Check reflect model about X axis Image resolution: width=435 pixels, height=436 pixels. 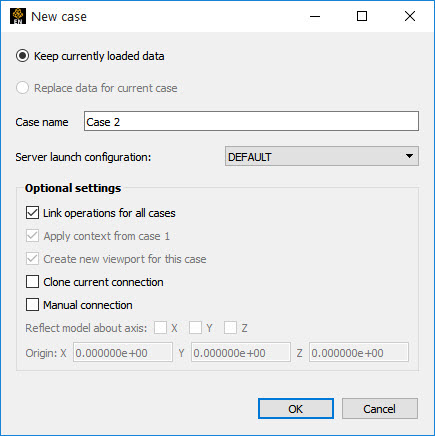click(x=160, y=328)
